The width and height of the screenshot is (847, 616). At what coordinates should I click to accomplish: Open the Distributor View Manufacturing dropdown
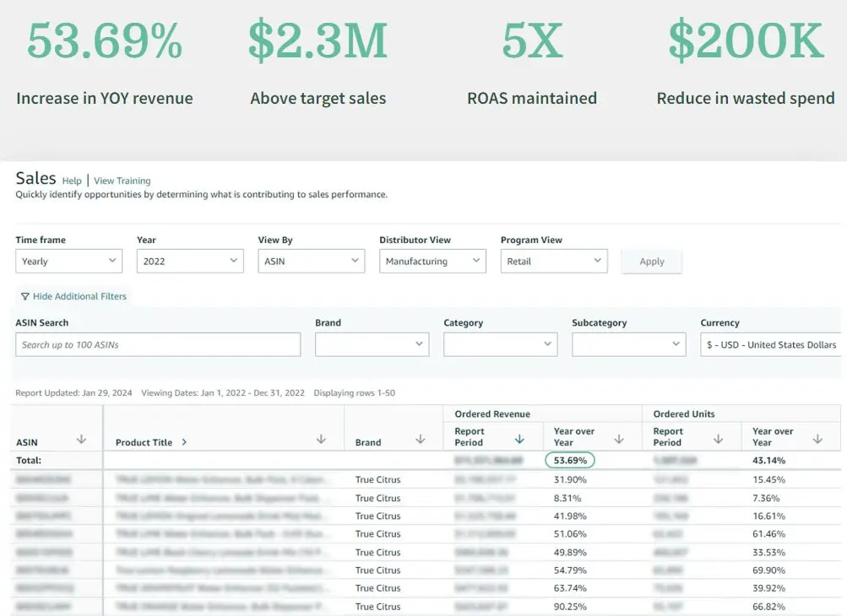click(432, 262)
